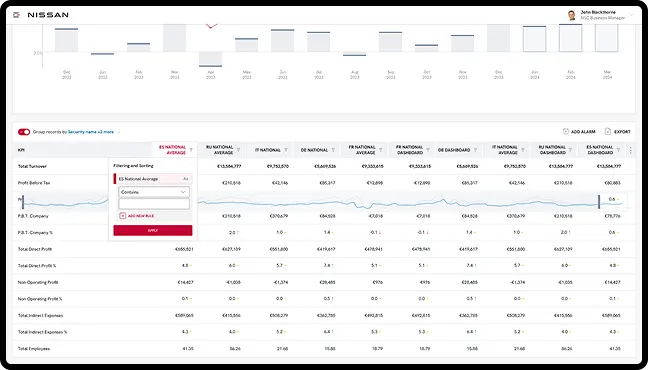This screenshot has height=370, width=648.
Task: Toggle the Group records switch off
Action: tap(24, 132)
